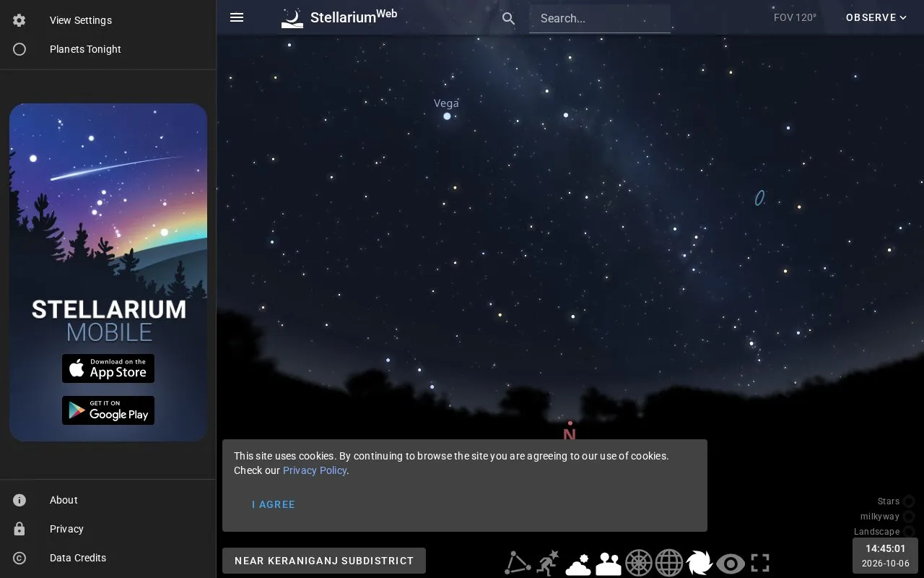Click Get it on Google Play badge
Image resolution: width=924 pixels, height=578 pixels.
click(108, 410)
